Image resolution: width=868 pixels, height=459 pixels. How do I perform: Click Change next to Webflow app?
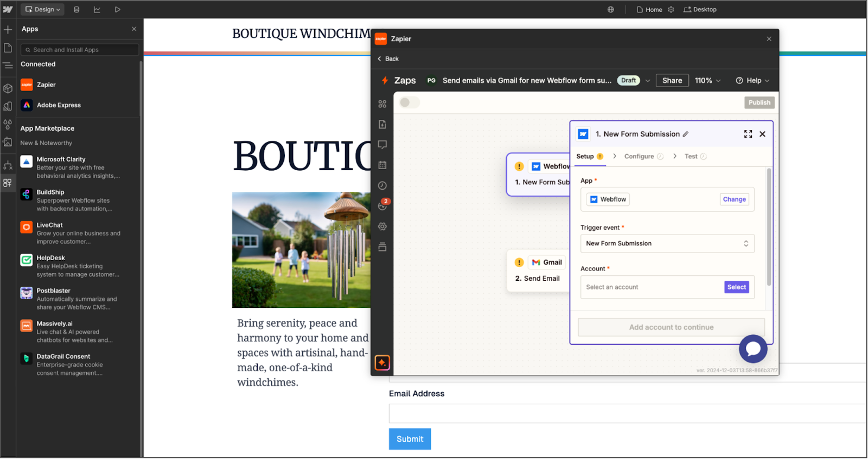[735, 199]
